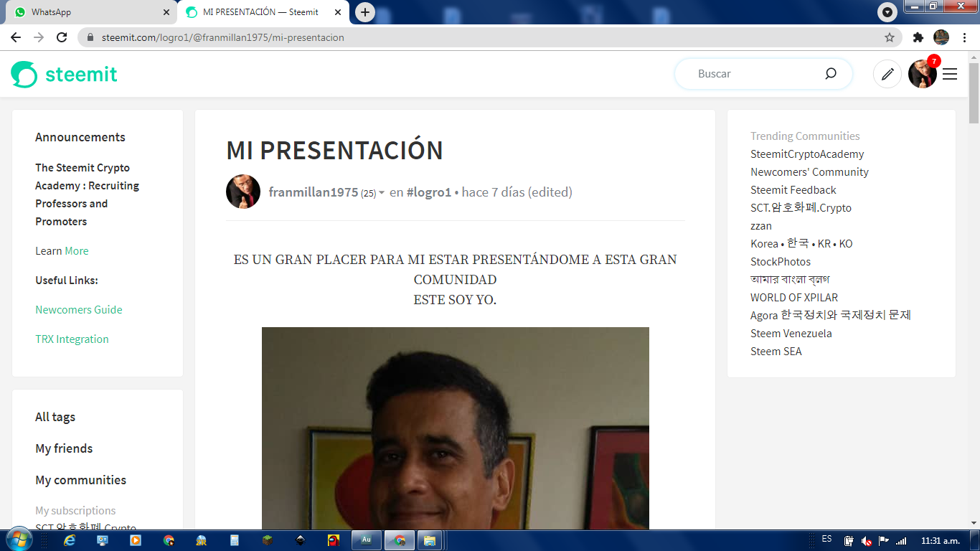Click the author avatar beside franmillan1975
The height and width of the screenshot is (551, 980).
point(243,192)
